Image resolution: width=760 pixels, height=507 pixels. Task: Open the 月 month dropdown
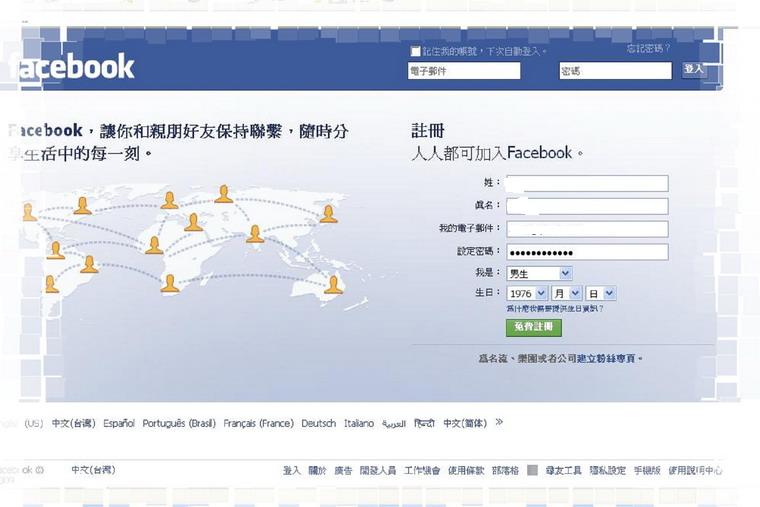(x=566, y=293)
